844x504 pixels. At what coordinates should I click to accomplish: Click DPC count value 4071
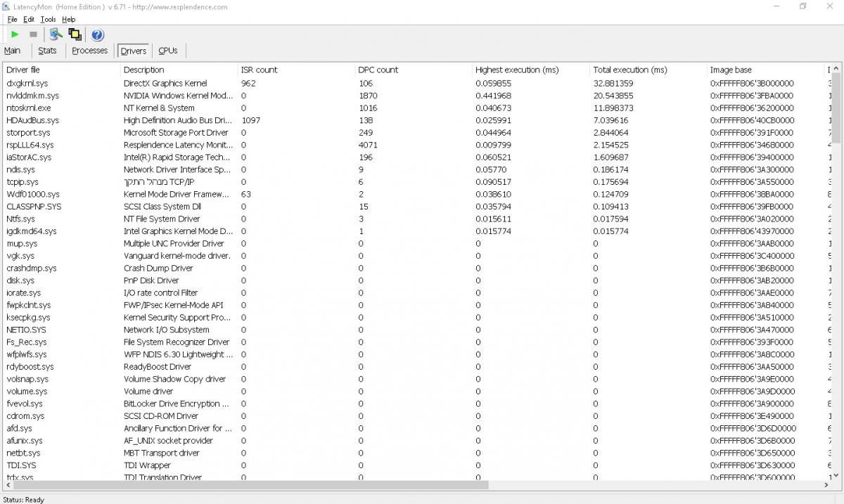click(x=368, y=145)
